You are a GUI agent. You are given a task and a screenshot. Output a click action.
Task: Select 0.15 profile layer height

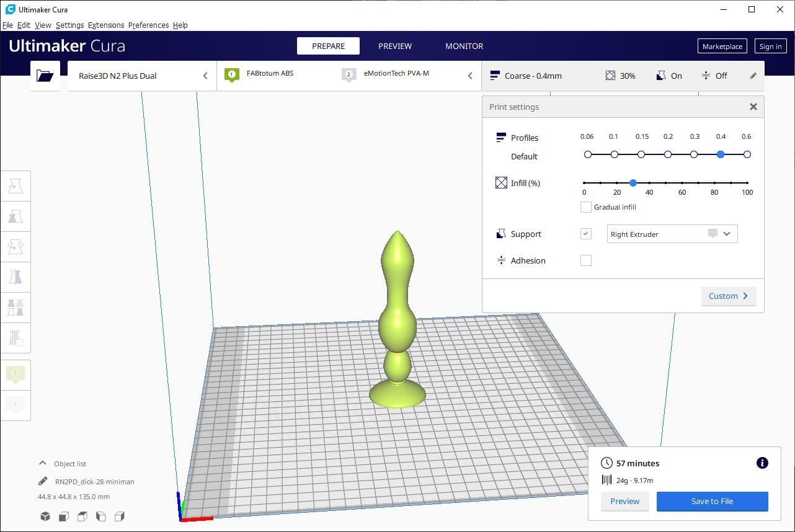point(641,154)
